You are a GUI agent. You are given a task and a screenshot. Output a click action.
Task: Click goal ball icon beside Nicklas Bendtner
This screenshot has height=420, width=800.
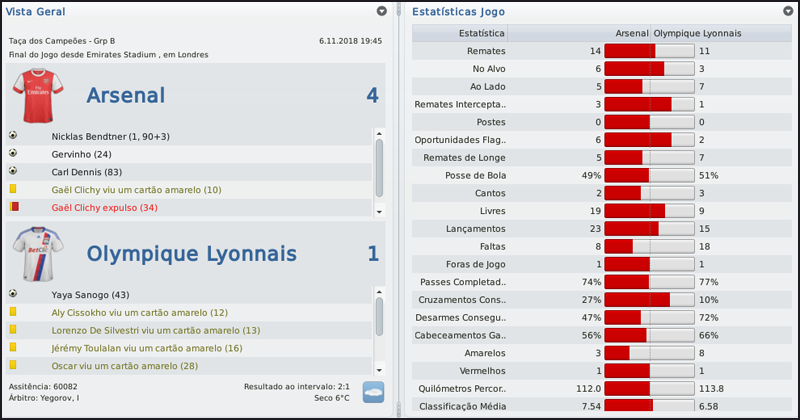pyautogui.click(x=13, y=135)
